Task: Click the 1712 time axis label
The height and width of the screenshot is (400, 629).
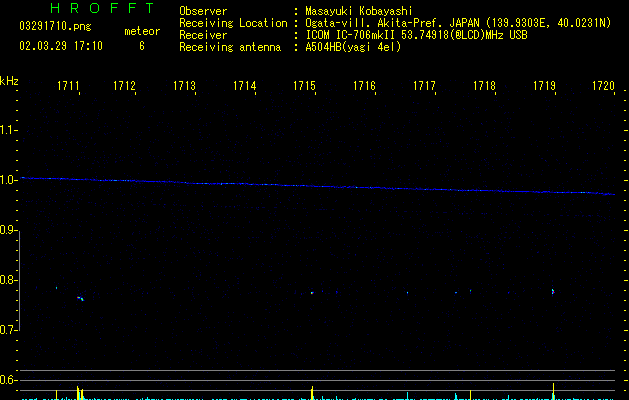Action: point(124,86)
